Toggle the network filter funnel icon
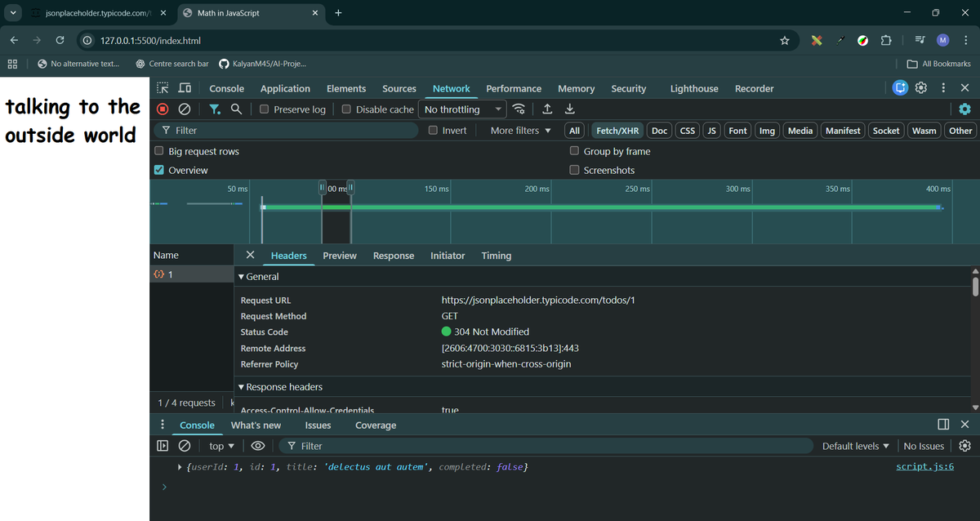Image resolution: width=980 pixels, height=521 pixels. 214,109
